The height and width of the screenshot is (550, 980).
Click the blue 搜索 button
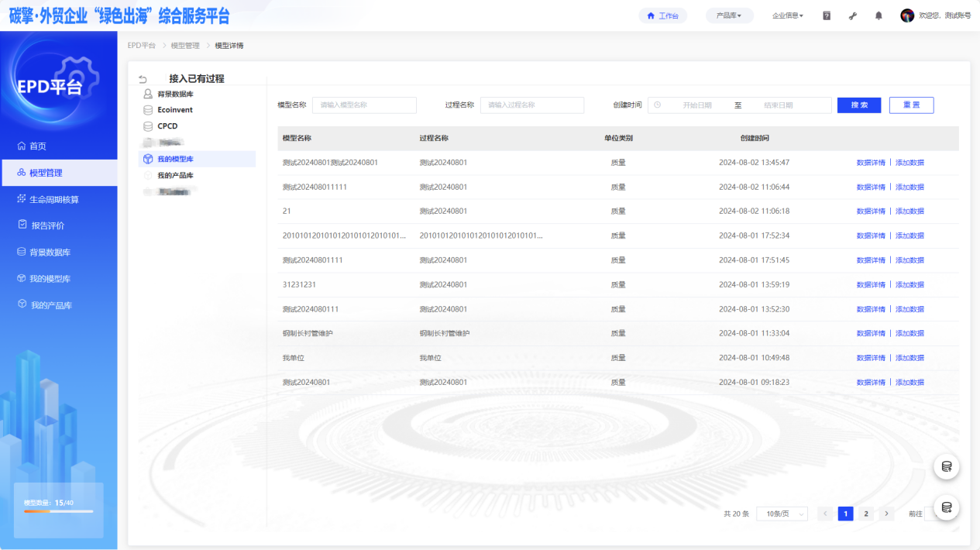[x=859, y=105]
